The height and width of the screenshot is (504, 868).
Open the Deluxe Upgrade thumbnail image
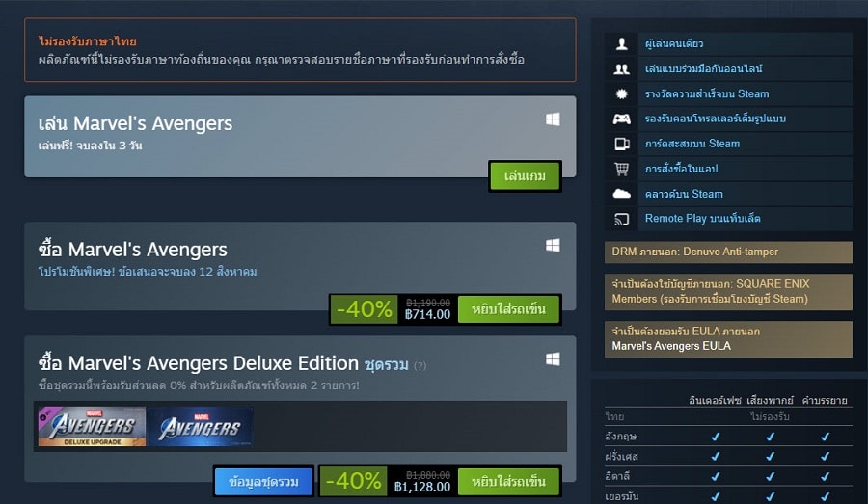92,427
